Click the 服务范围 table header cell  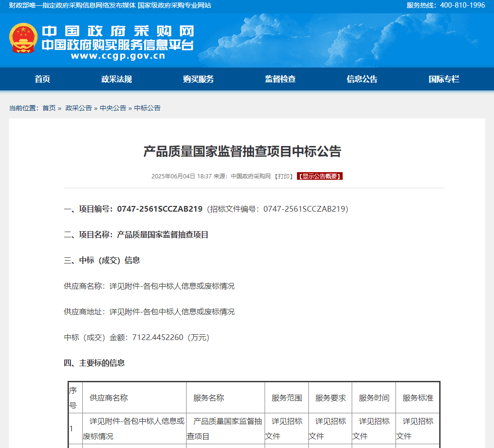pos(287,398)
